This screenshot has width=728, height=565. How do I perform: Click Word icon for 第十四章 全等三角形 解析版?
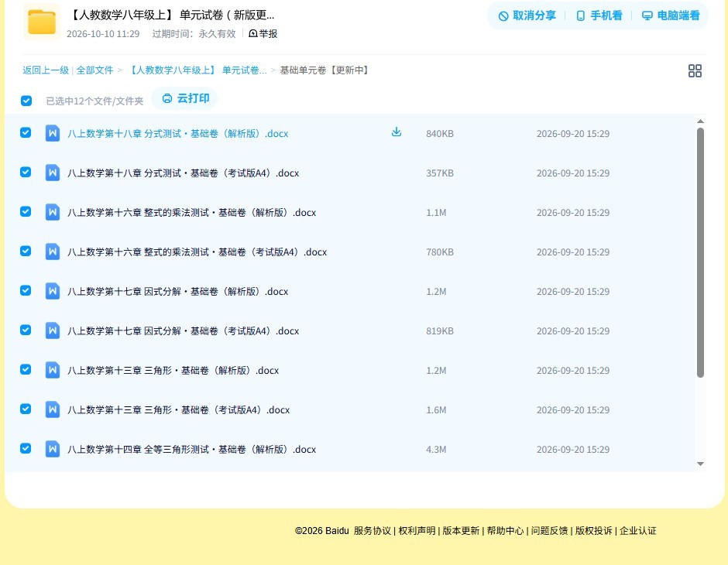pos(53,449)
